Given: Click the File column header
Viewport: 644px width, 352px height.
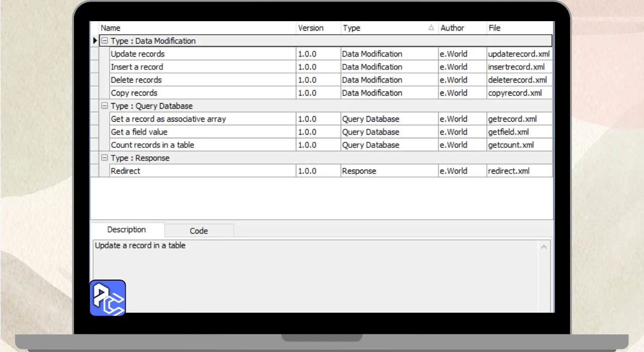Looking at the screenshot, I should [518, 28].
